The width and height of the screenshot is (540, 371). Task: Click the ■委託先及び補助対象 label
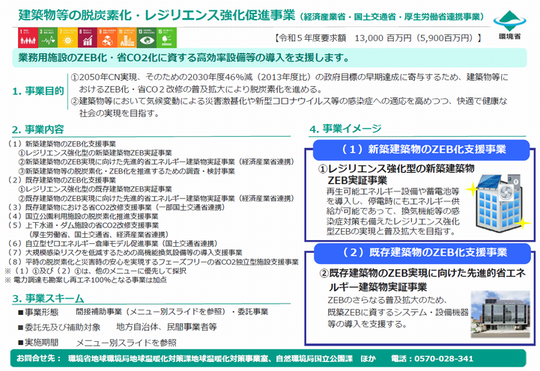pos(59,327)
